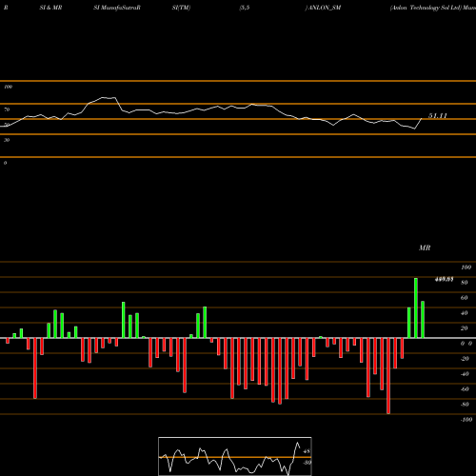The height and width of the screenshot is (476, 476).
Task: Click the 'Anlon Technology Sol Ltd' company name
Action: coord(426,8)
